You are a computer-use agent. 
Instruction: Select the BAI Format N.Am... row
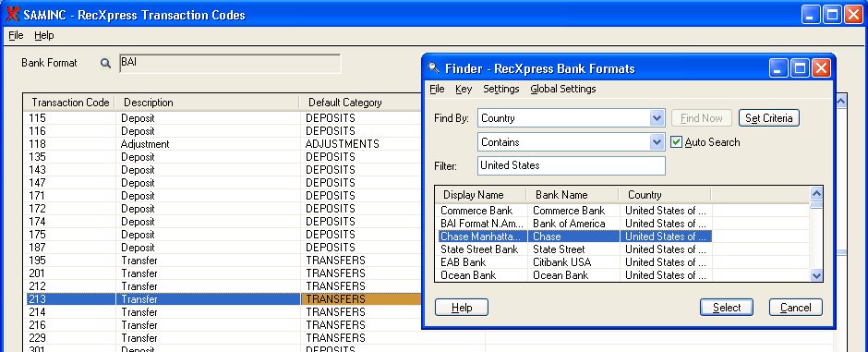[482, 224]
